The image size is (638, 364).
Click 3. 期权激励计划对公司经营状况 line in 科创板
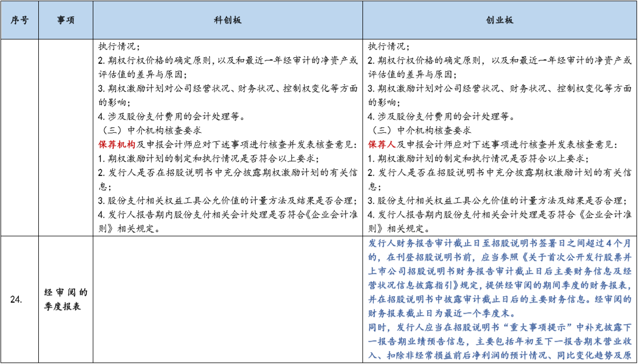tap(228, 88)
